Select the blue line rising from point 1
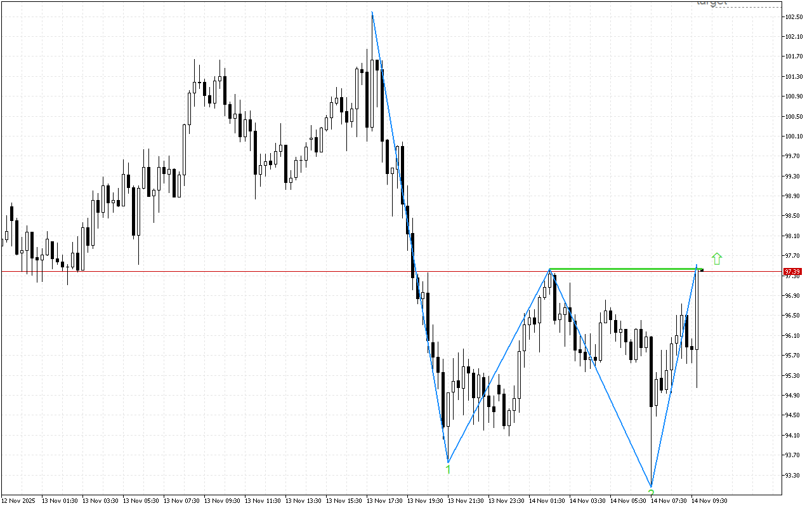The height and width of the screenshot is (508, 812). (x=498, y=366)
